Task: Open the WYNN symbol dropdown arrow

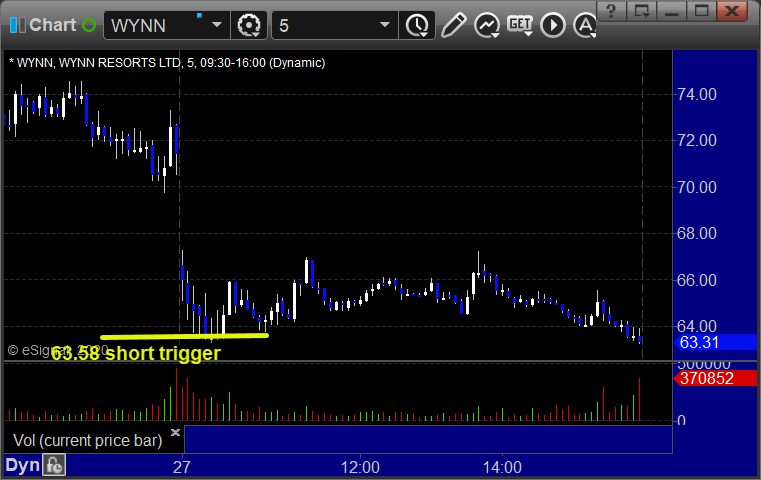Action: [x=217, y=25]
